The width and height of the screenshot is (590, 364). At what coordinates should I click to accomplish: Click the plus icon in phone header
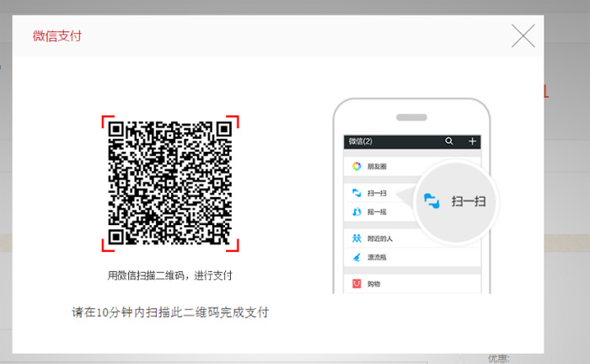pos(472,142)
